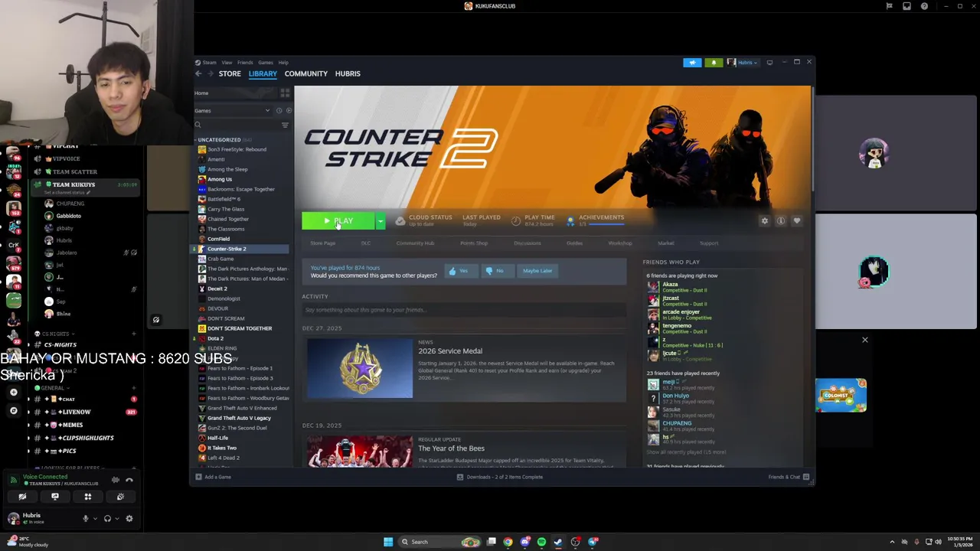Select Among Us in library list
This screenshot has width=980, height=551.
click(220, 179)
